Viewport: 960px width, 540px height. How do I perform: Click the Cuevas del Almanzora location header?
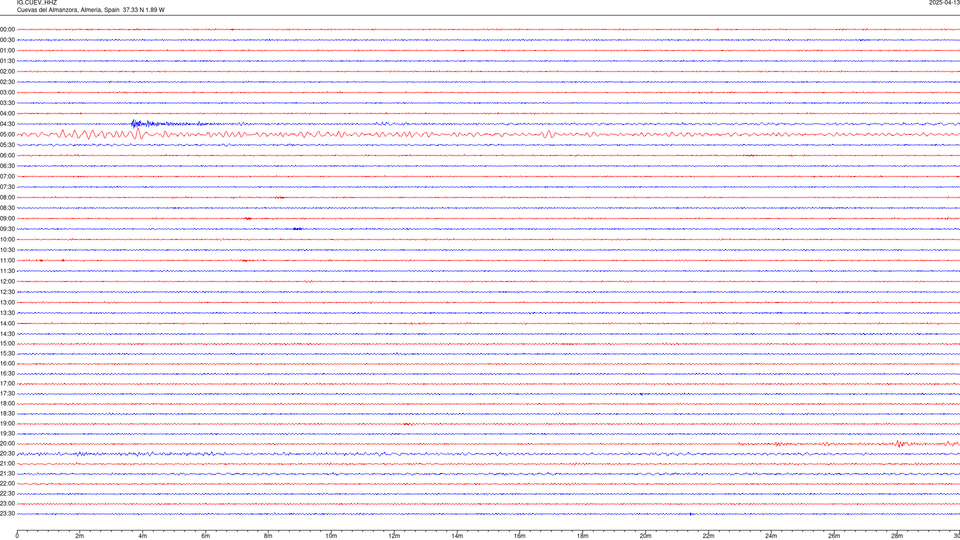91,10
